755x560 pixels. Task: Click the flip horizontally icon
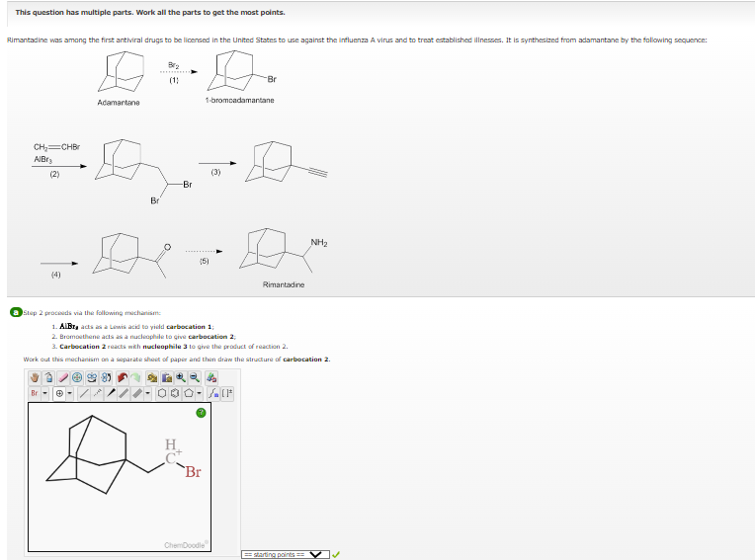[x=93, y=377]
